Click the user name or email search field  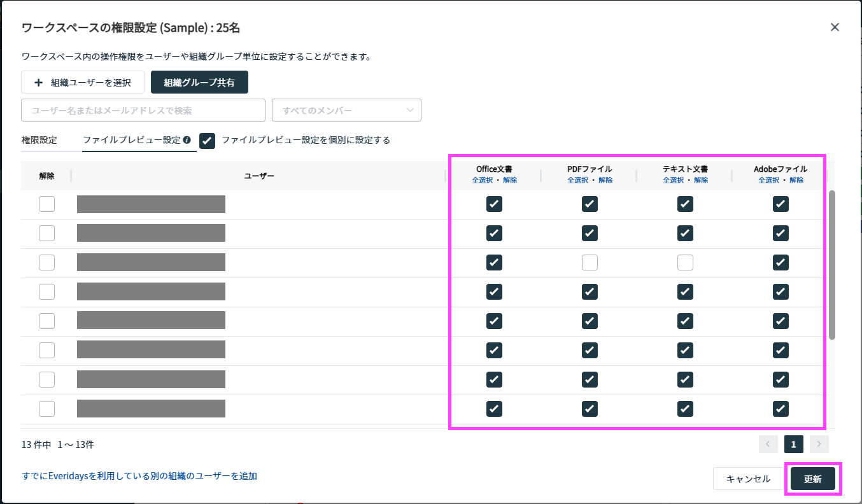tap(143, 110)
